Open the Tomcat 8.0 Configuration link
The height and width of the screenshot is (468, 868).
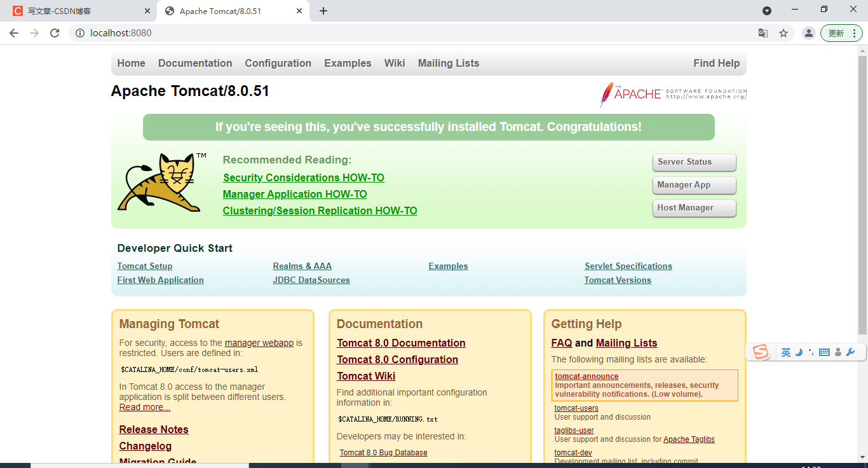397,360
